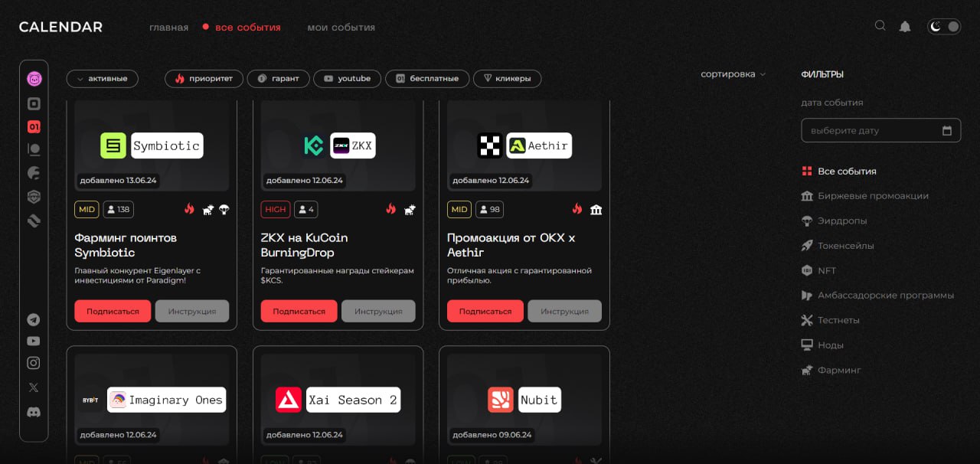The image size is (980, 464).
Task: Click the ZKX card banner
Action: tap(338, 145)
